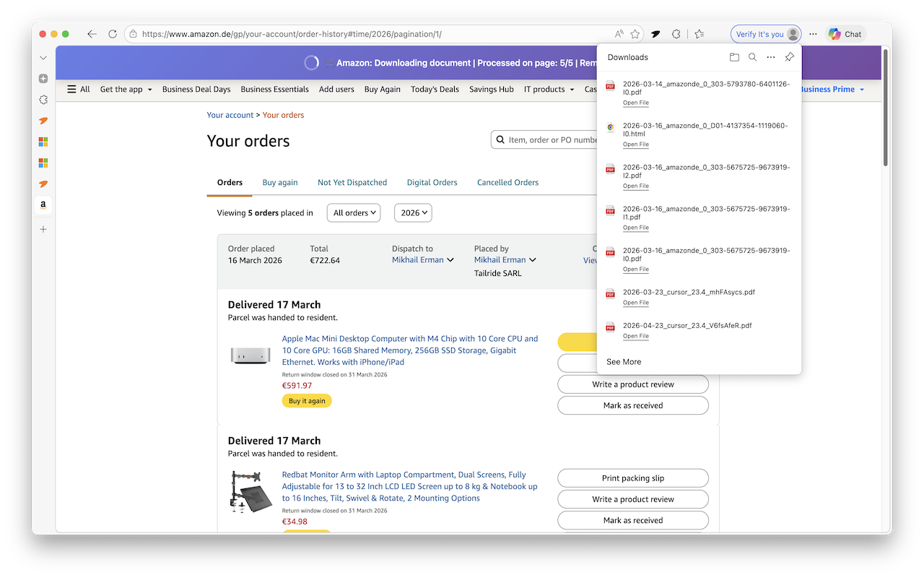The height and width of the screenshot is (578, 924).
Task: Click the PDF icon for 2026-04-23_cursor_23.4_V6fsAfeR.pdf
Action: click(x=610, y=326)
